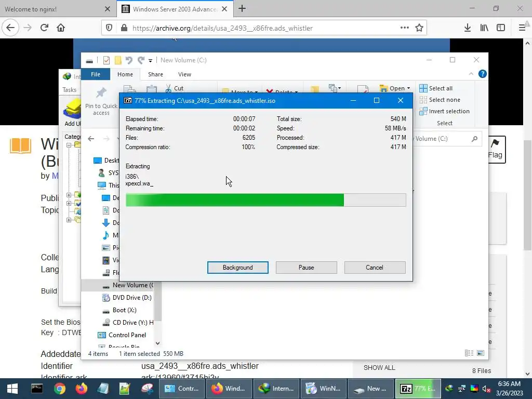Reload the archive.org page
The height and width of the screenshot is (399, 532).
pyautogui.click(x=44, y=28)
